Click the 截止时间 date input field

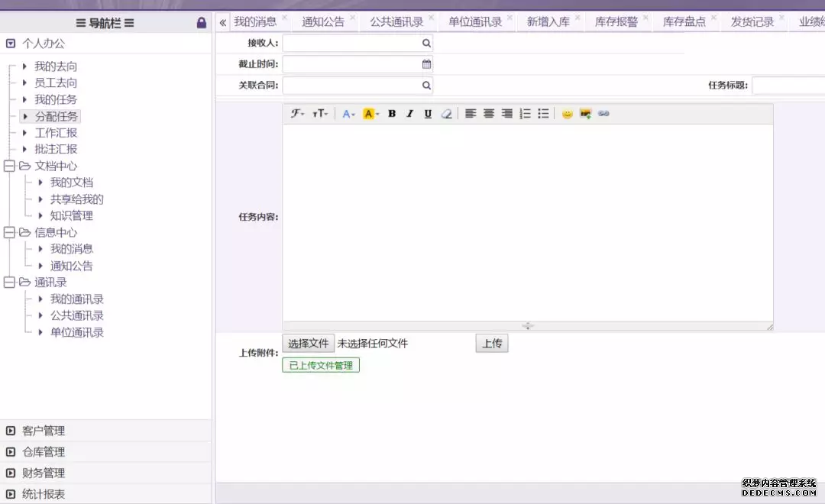(351, 64)
